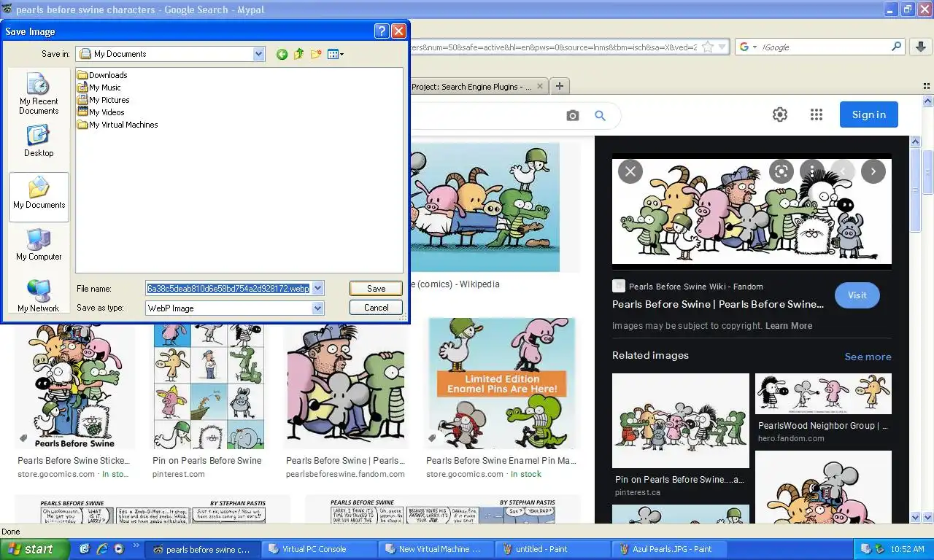The height and width of the screenshot is (560, 934).
Task: Expand the File name dropdown arrow
Action: coord(317,288)
